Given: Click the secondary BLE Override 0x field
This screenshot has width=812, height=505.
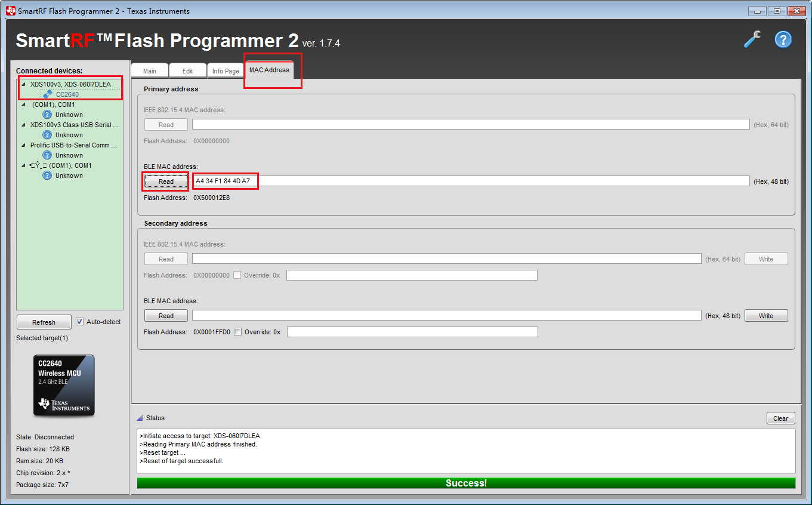Looking at the screenshot, I should (x=412, y=332).
